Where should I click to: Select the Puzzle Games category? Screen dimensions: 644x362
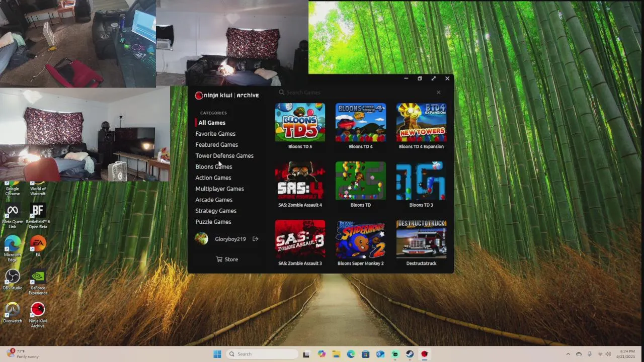(x=213, y=222)
